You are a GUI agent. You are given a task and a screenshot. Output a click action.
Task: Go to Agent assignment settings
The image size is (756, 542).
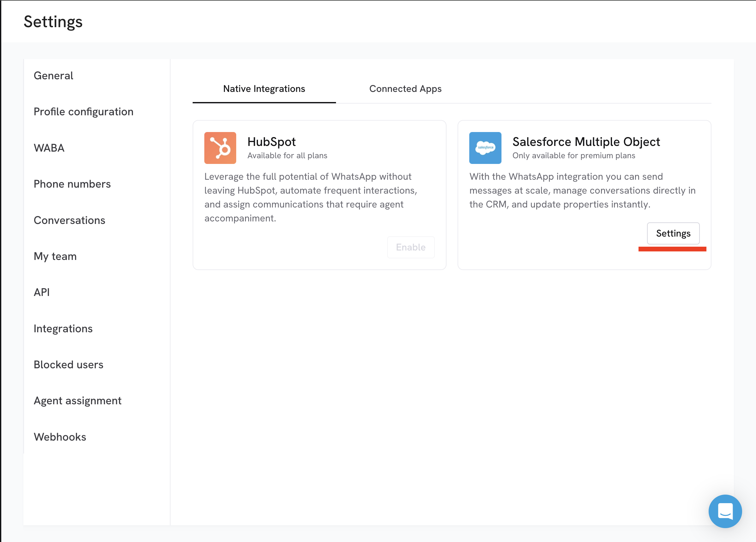[x=77, y=401]
